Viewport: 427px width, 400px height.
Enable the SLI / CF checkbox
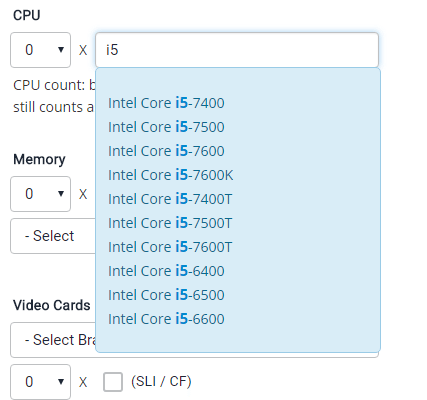[113, 382]
